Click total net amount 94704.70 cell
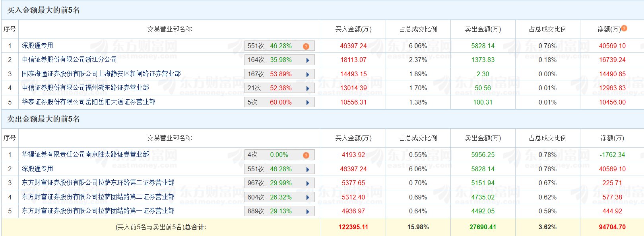 click(x=612, y=227)
